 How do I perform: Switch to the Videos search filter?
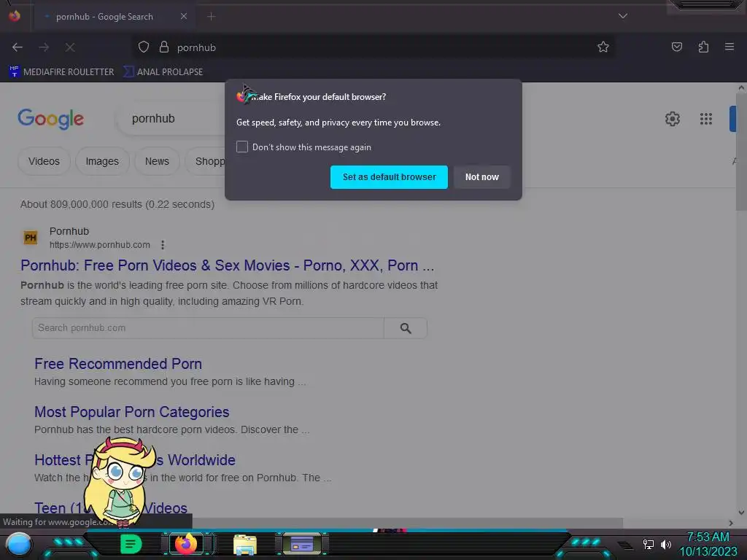pos(44,161)
